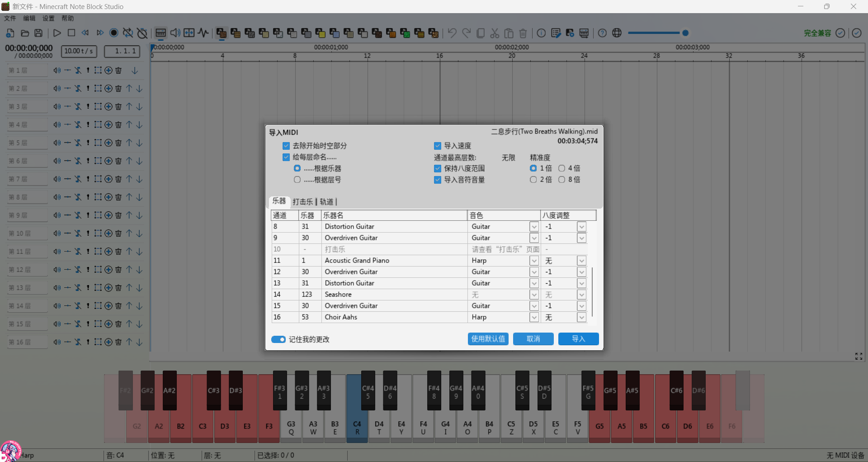
Task: Move layer 5 down with its down arrow
Action: click(139, 143)
